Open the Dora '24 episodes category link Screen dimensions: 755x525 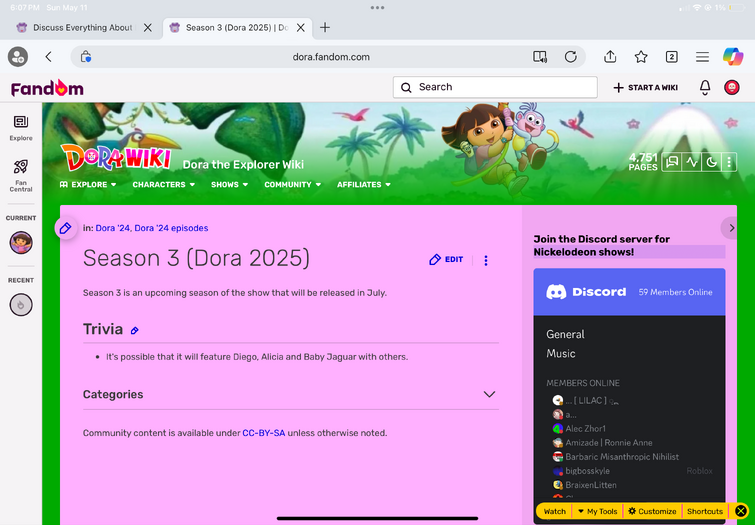[171, 228]
